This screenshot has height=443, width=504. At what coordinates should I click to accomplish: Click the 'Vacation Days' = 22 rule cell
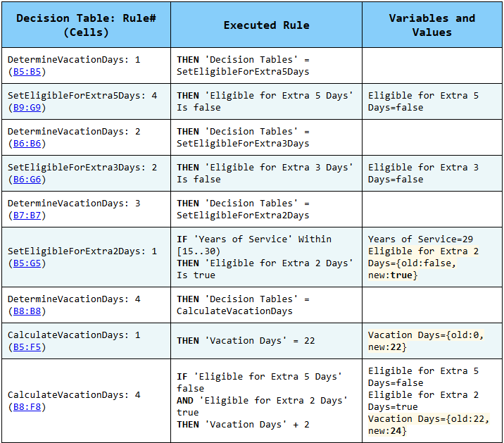coord(246,341)
